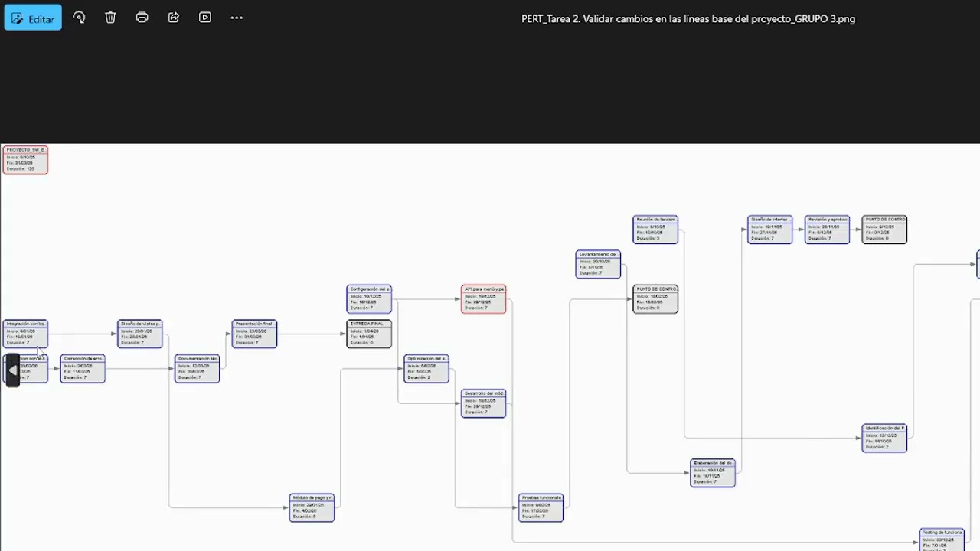Screen dimensions: 980x551
Task: Click PUNTO DE CONTROL node dated 9/12/25
Action: [884, 230]
